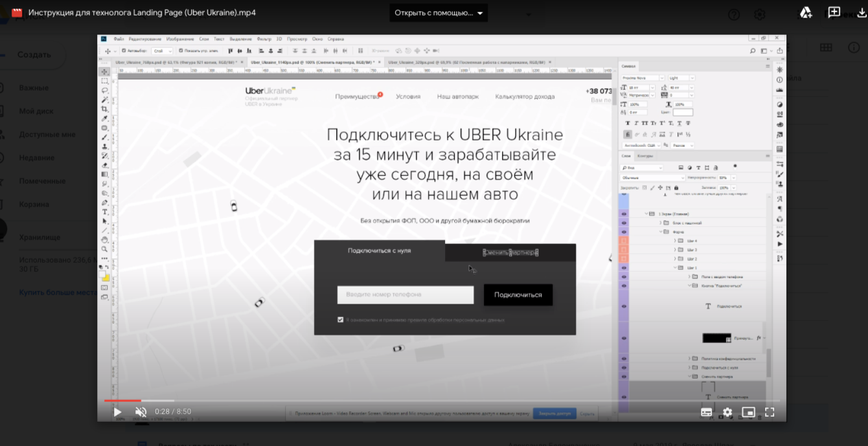Open the "Открыть с помощью" dropdown
Image resolution: width=868 pixels, height=446 pixels.
click(x=439, y=13)
